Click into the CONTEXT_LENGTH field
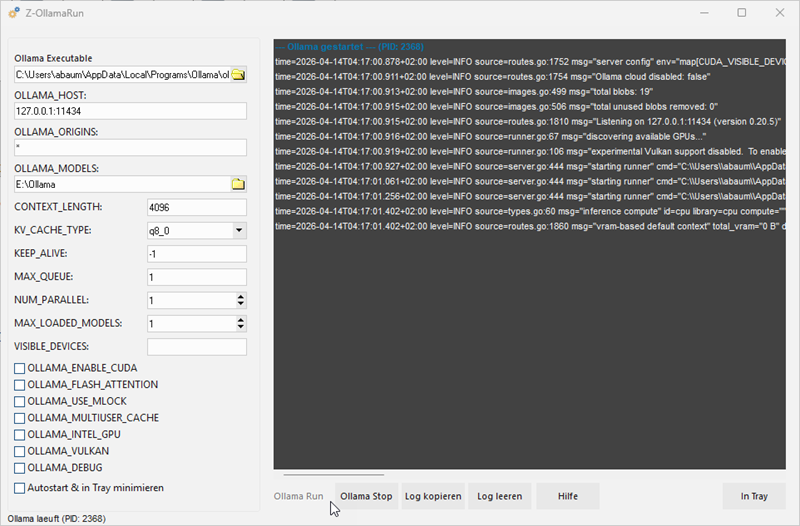The width and height of the screenshot is (800, 526). [196, 207]
